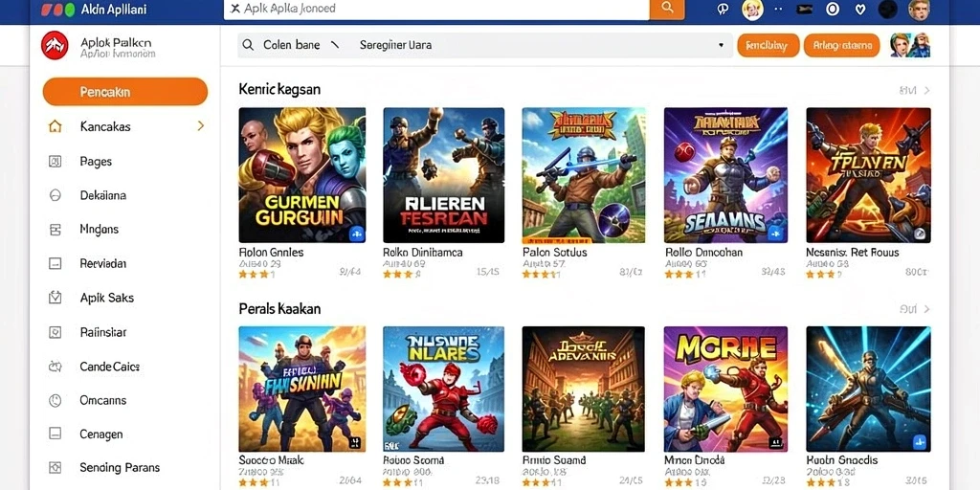Click the Perals Kaakan section heading

pyautogui.click(x=279, y=309)
